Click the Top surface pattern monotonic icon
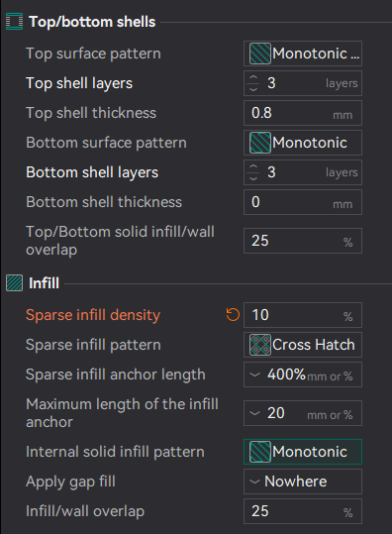392x534 pixels. point(260,53)
